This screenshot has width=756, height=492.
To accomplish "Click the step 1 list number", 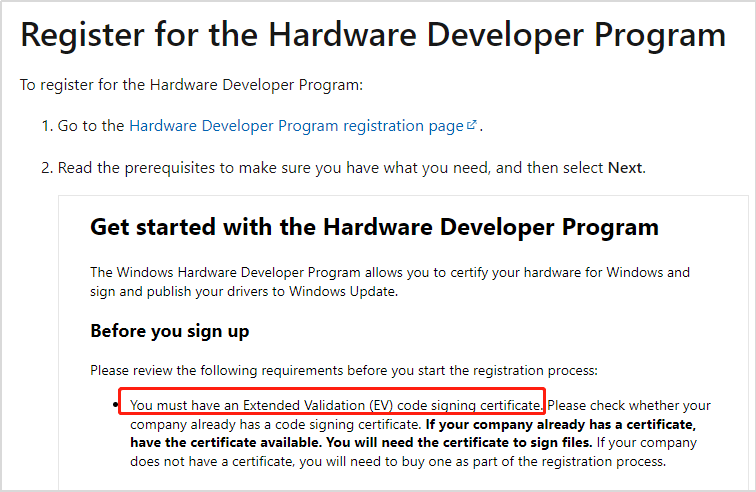I will click(46, 126).
